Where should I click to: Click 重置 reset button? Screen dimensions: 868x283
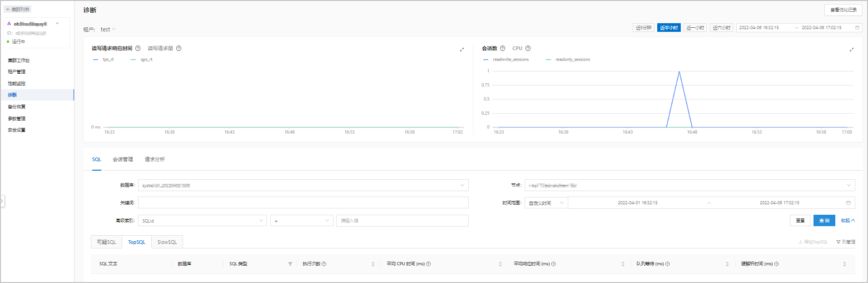(x=800, y=220)
